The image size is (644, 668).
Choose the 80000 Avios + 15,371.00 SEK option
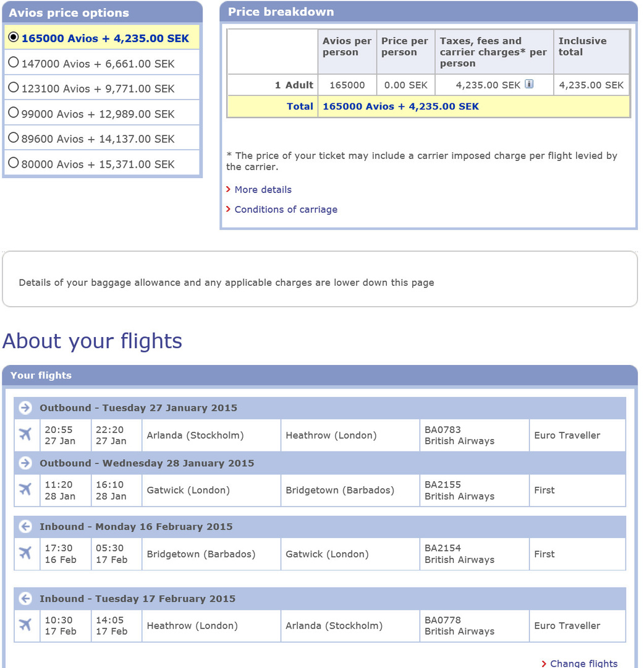(x=14, y=163)
